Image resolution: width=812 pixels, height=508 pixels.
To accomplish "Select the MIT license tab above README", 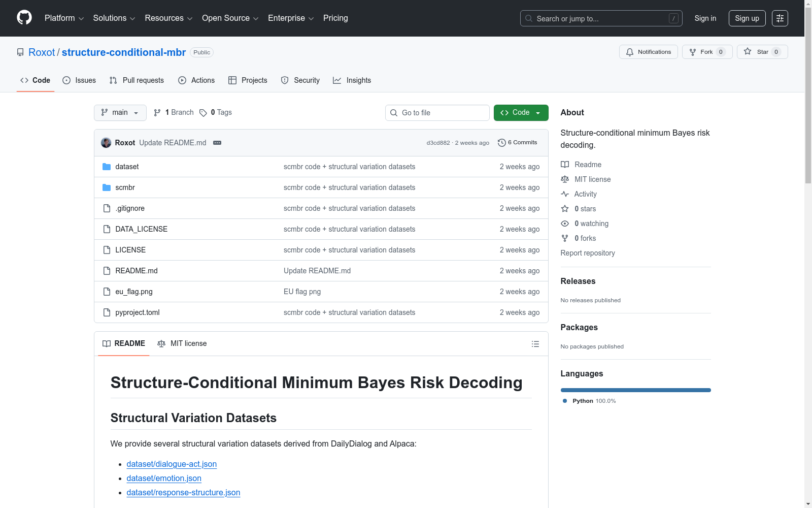I will 182,344.
